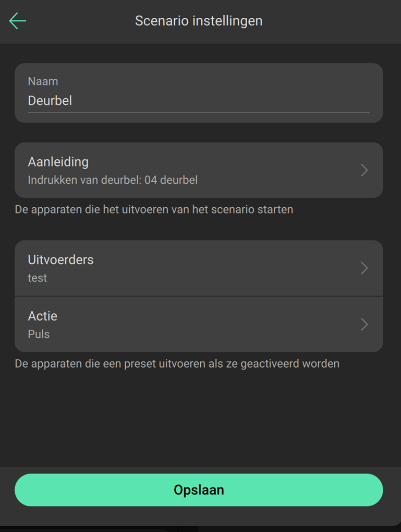401x532 pixels.
Task: Click the Aanleiding row chevron arrow
Action: pyautogui.click(x=364, y=170)
